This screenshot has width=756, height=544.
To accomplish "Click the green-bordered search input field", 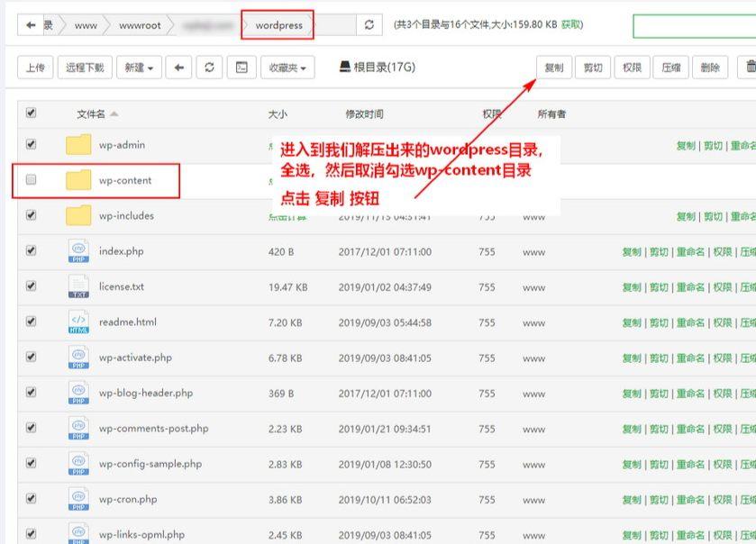I will point(695,26).
